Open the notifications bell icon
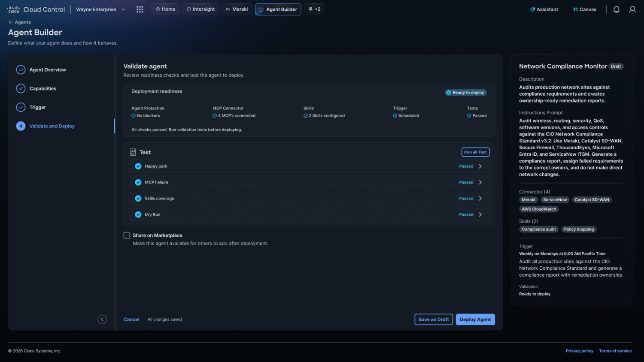This screenshot has height=362, width=644. [616, 9]
